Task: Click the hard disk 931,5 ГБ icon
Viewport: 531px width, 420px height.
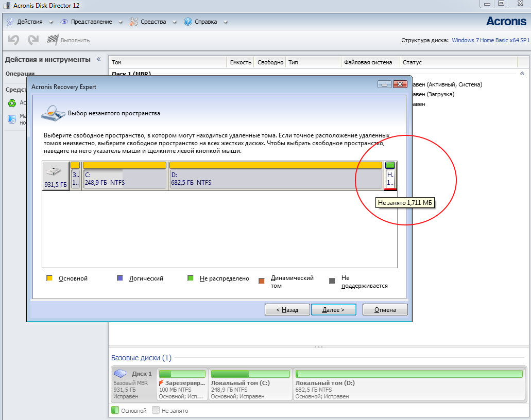Action: click(54, 172)
